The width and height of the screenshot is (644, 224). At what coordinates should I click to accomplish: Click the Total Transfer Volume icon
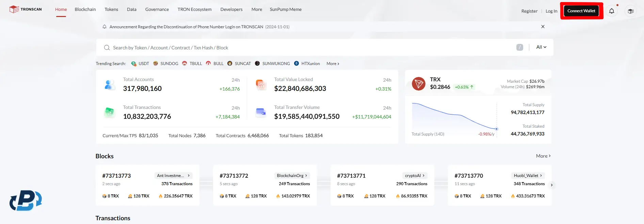(x=261, y=112)
